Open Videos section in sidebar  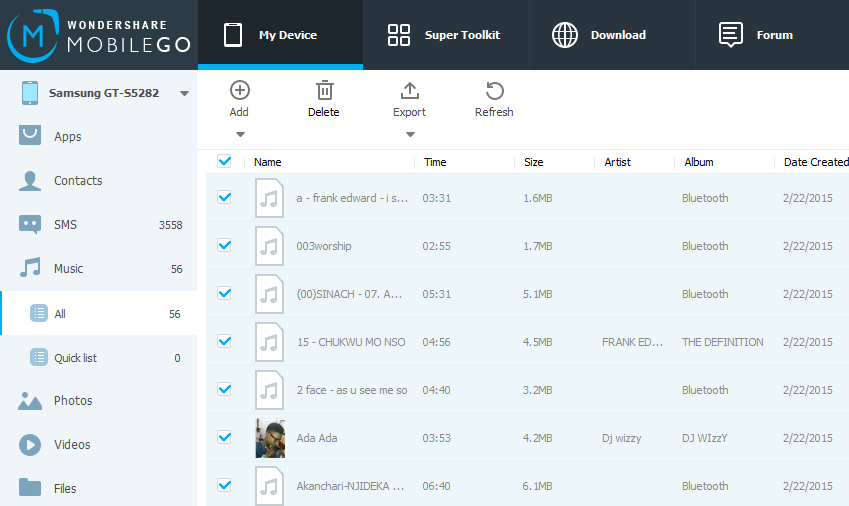click(71, 445)
